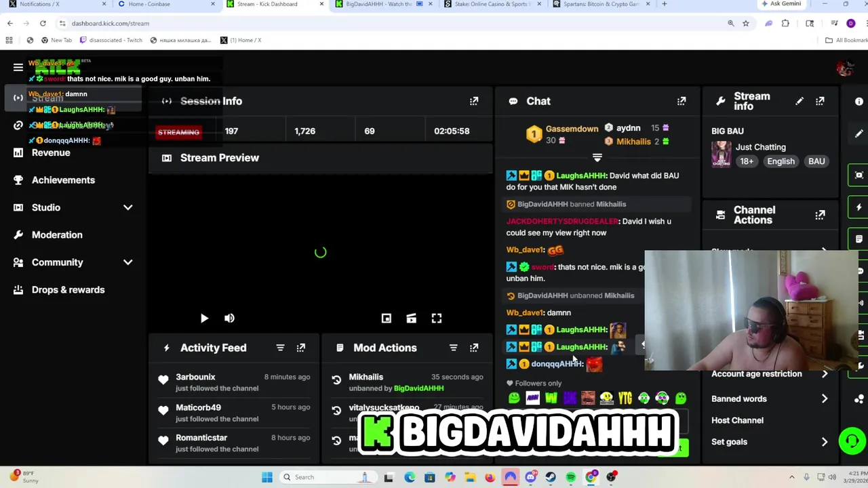The image size is (868, 488).
Task: Collapse the chat leaderboard with the arrow
Action: click(x=597, y=157)
